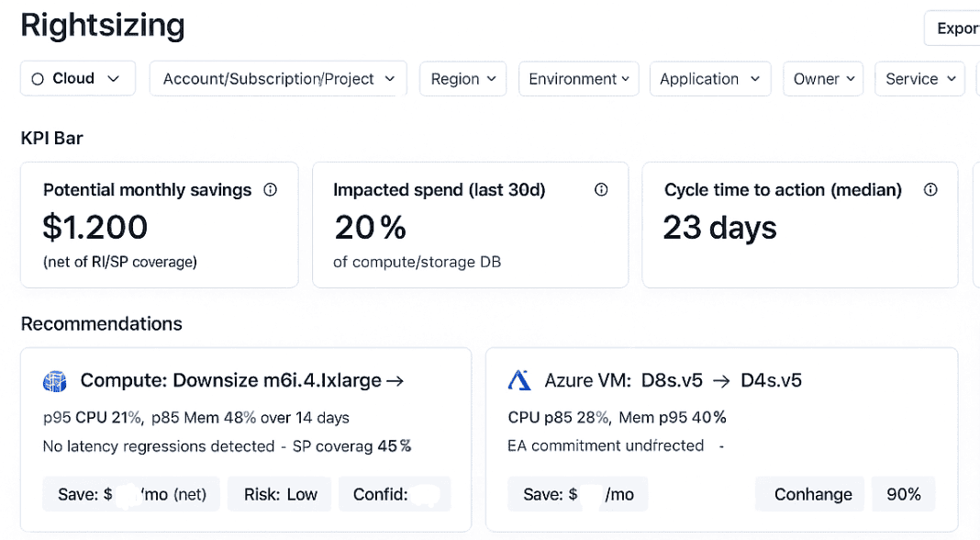The height and width of the screenshot is (540, 980).
Task: Click the info icon beside Potential monthly savings
Action: pos(270,189)
